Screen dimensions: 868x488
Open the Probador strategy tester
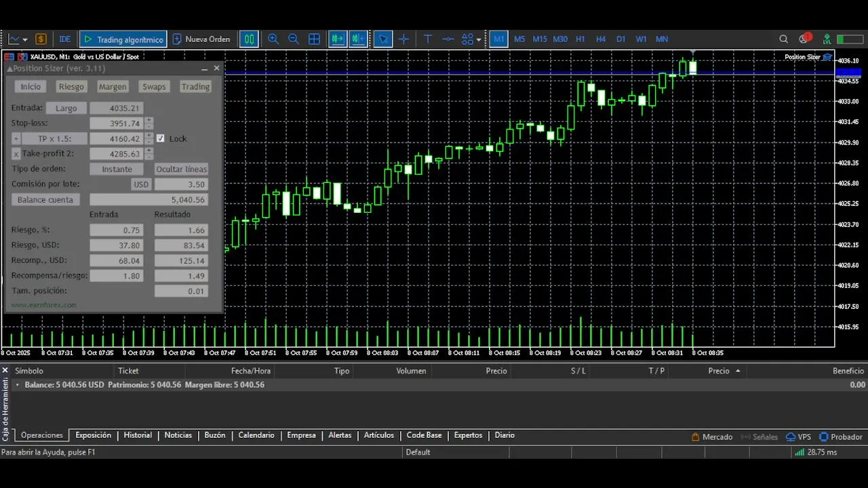click(x=841, y=437)
